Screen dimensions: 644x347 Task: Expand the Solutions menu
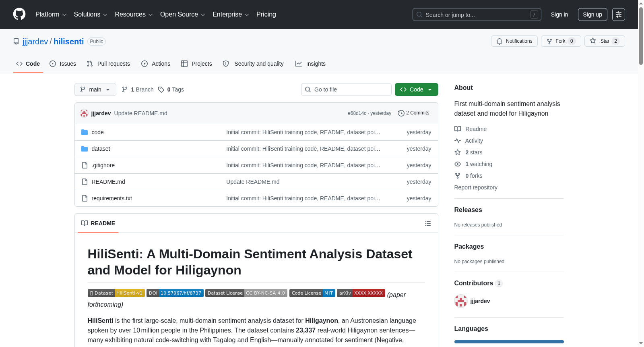(x=91, y=15)
